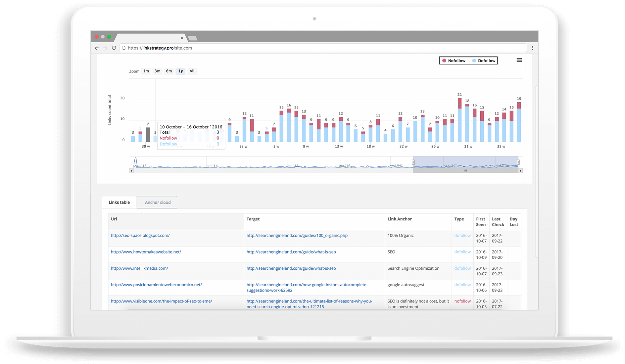Open the browser three-dot menu
Image resolution: width=625 pixels, height=364 pixels.
click(x=533, y=48)
